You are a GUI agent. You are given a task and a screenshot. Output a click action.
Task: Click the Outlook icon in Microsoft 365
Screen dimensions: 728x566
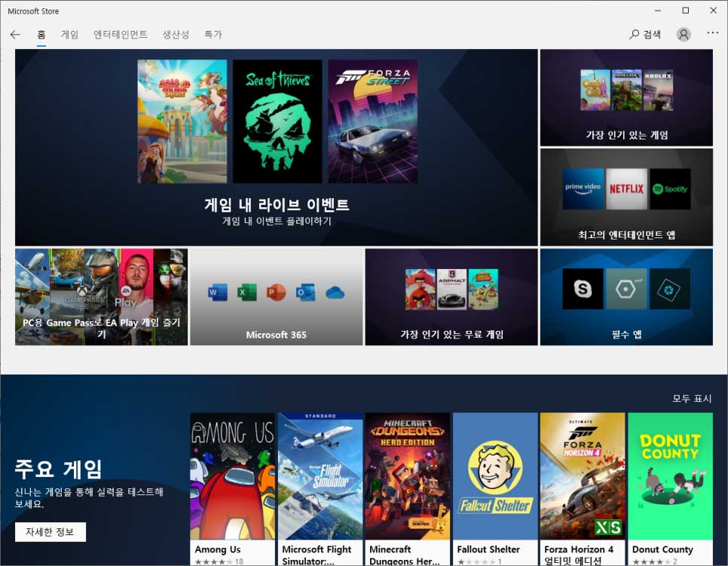pyautogui.click(x=305, y=292)
